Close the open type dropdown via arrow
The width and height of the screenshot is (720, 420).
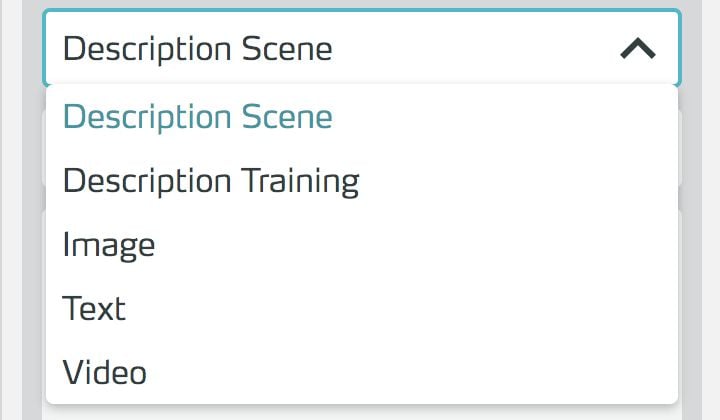(x=637, y=48)
